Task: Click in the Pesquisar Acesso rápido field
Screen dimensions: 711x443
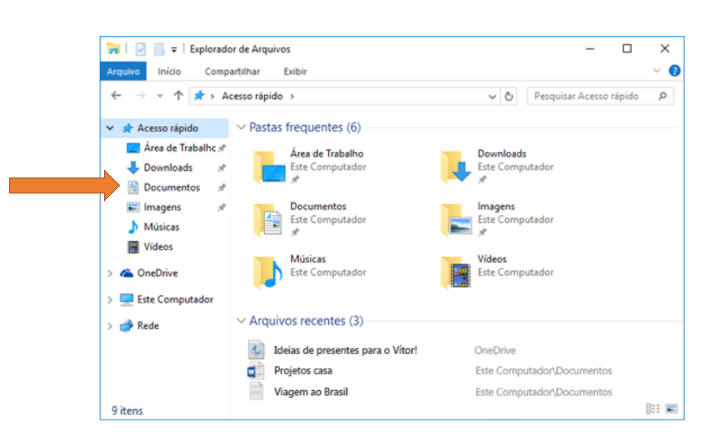Action: (600, 96)
